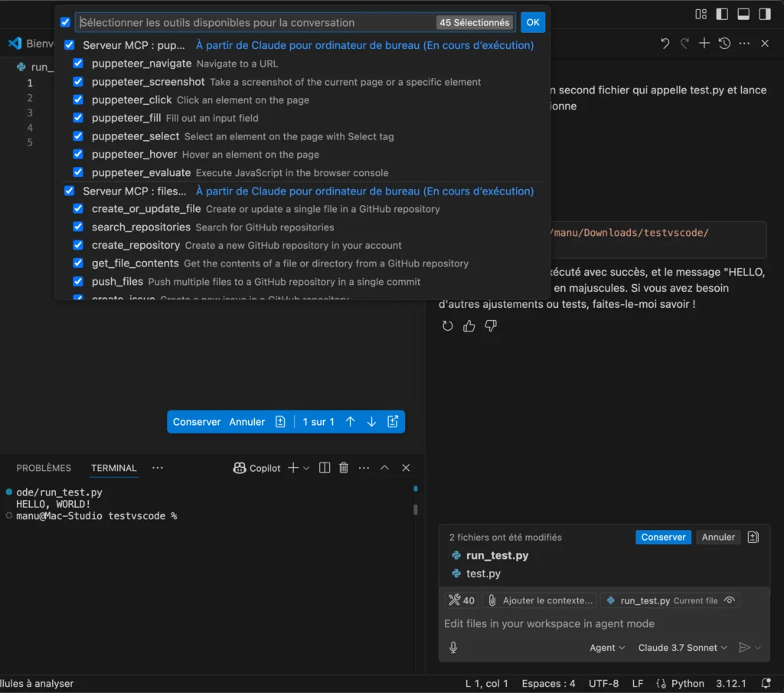This screenshot has width=784, height=693.
Task: Customize layout icon in title bar
Action: [x=701, y=14]
